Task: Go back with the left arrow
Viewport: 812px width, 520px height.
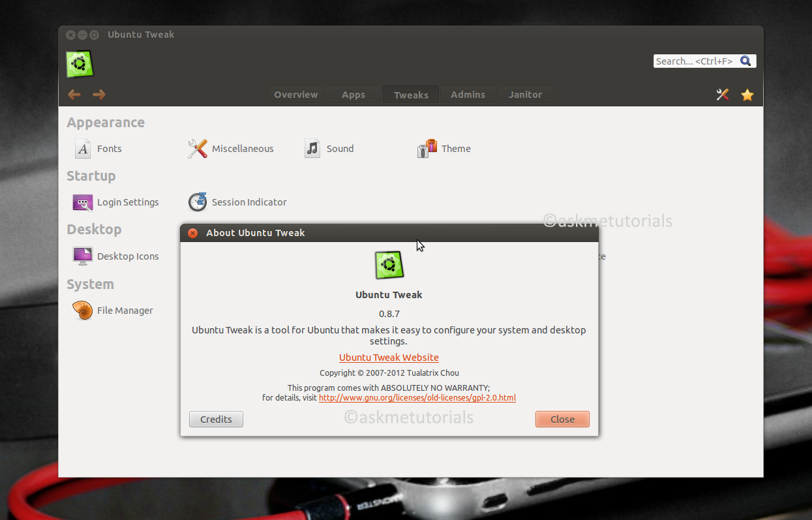Action: click(74, 95)
